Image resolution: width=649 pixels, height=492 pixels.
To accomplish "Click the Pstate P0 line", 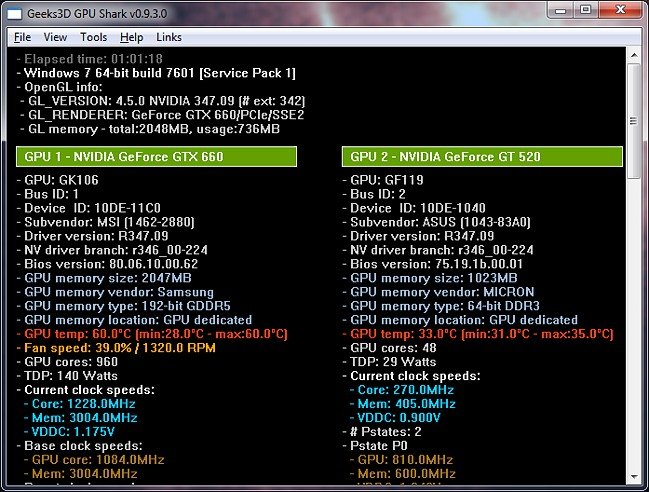I will tap(375, 446).
